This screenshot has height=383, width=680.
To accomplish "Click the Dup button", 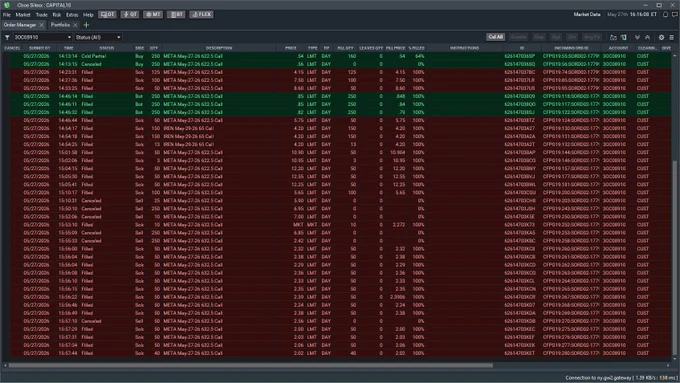I will (539, 37).
